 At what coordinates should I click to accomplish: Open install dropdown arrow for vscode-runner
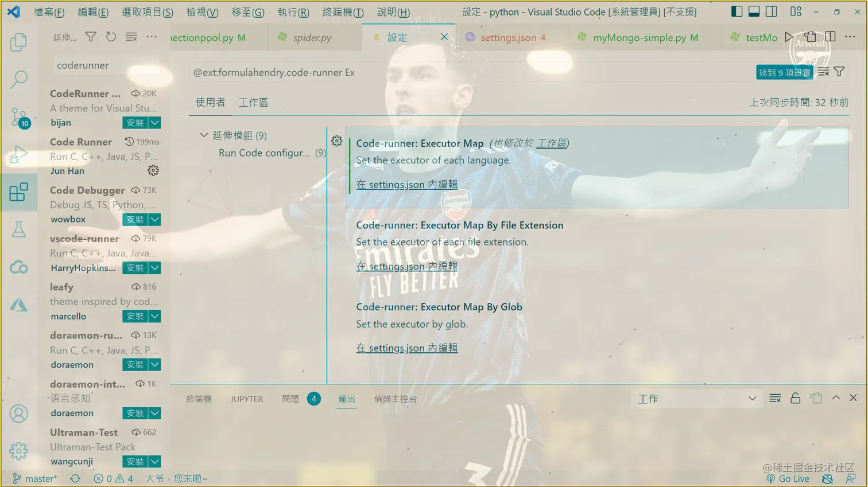(x=155, y=268)
